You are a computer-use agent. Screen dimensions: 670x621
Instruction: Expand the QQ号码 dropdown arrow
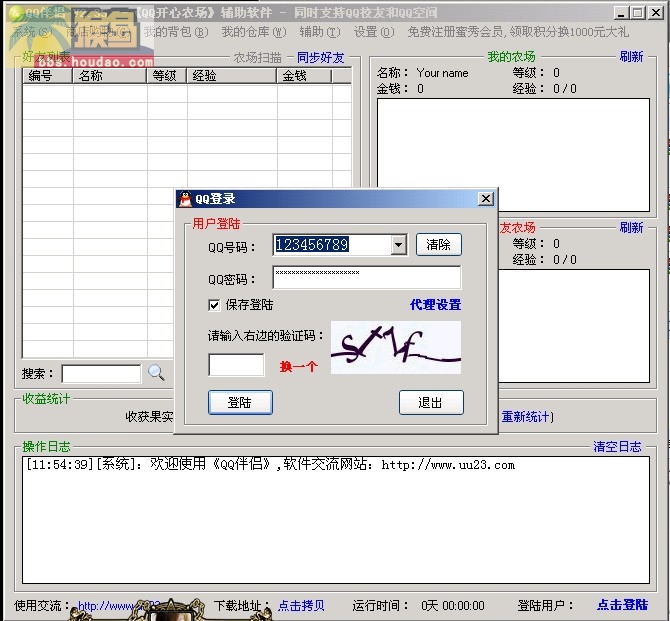pos(398,245)
